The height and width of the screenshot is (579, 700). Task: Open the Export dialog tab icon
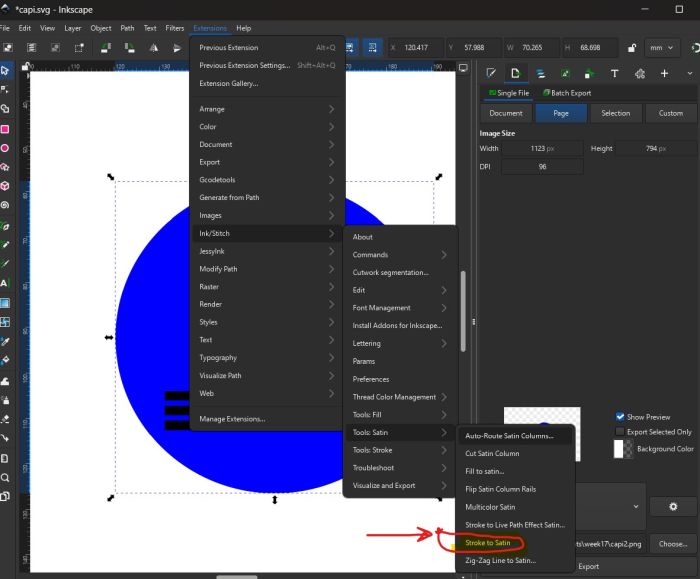coord(515,73)
